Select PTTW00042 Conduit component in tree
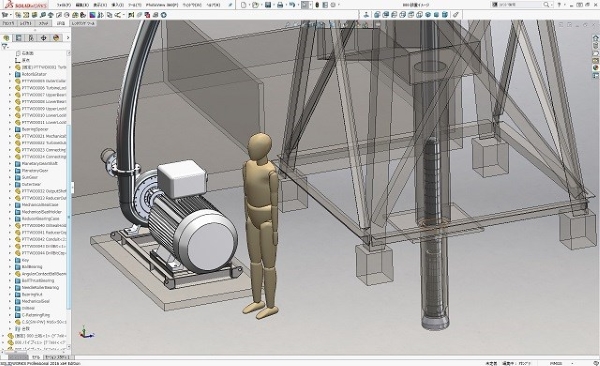600x366 pixels. pyautogui.click(x=44, y=239)
